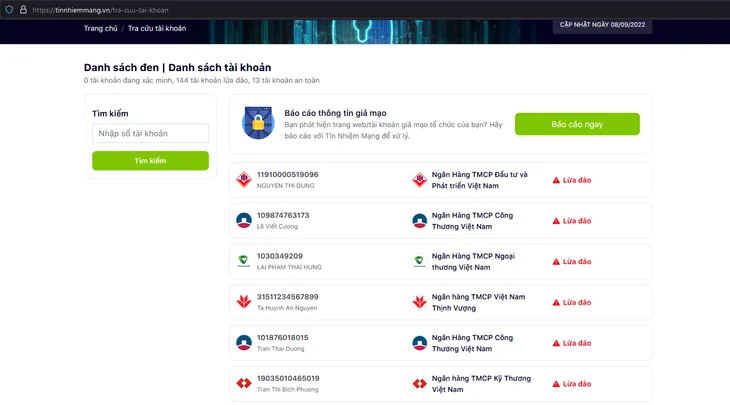Click the Báo cáo ngay button
This screenshot has height=405, width=730.
(x=577, y=124)
